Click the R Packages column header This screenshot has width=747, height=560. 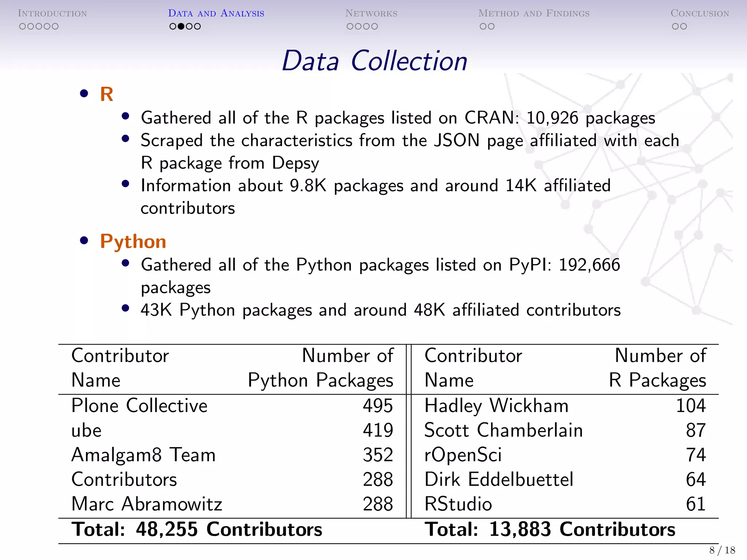[658, 368]
